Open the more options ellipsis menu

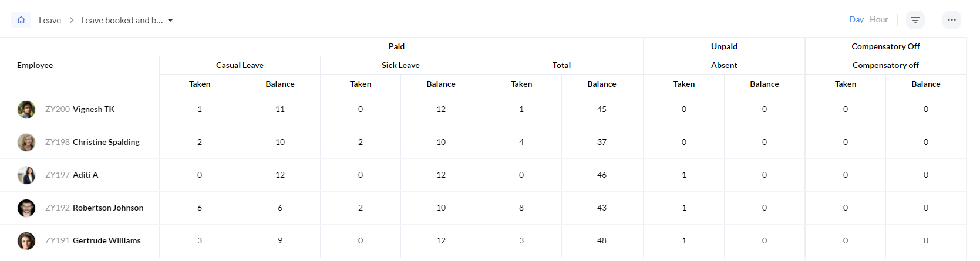[951, 20]
